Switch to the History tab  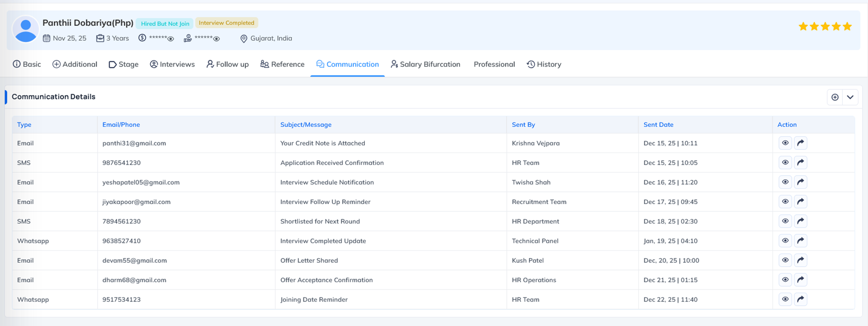pos(544,64)
